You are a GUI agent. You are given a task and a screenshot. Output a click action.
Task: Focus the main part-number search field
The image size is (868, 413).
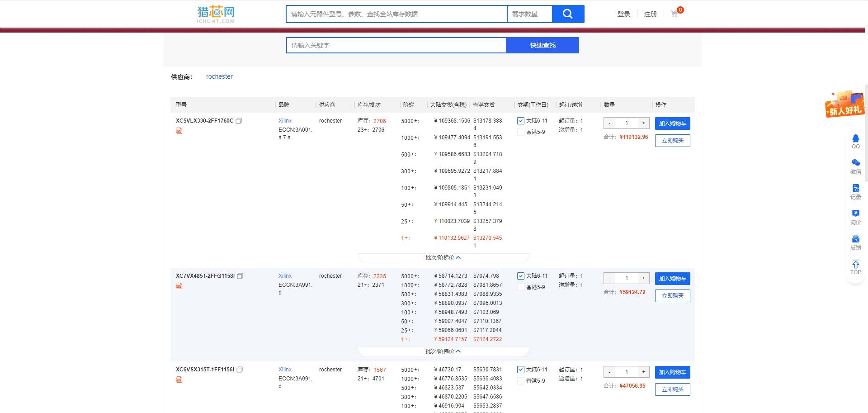pos(396,14)
